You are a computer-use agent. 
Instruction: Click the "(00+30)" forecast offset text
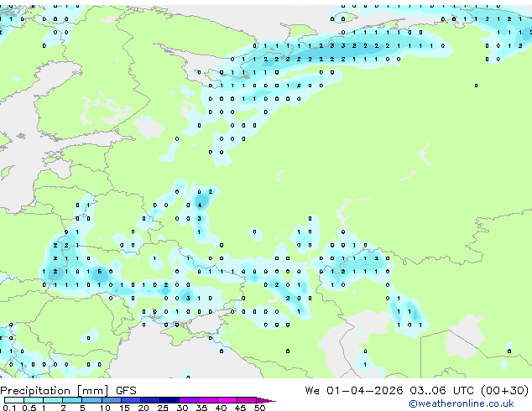(504, 391)
